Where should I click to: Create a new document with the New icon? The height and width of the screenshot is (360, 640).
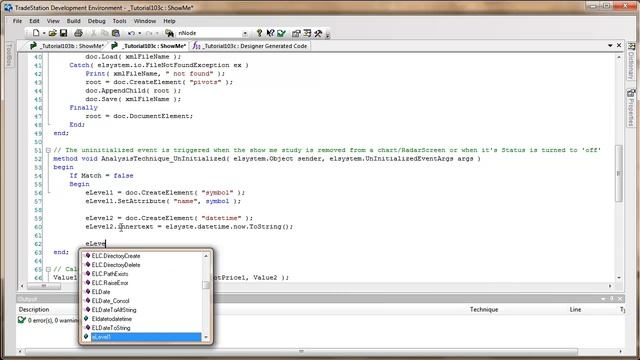36,33
